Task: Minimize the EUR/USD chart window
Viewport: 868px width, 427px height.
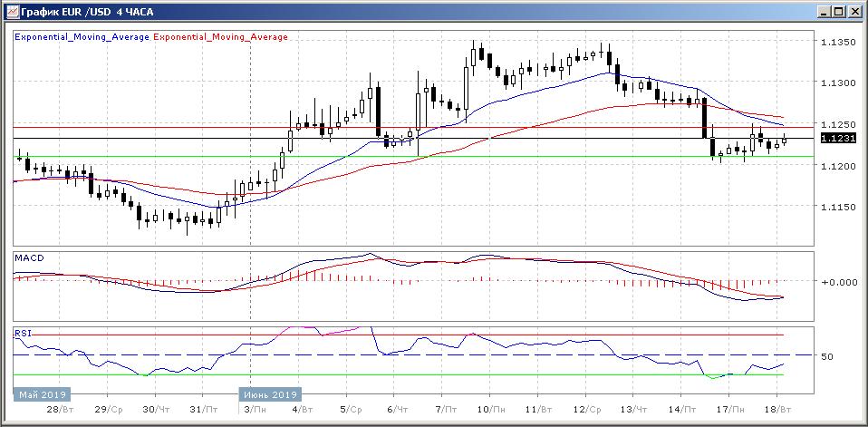Action: 823,11
